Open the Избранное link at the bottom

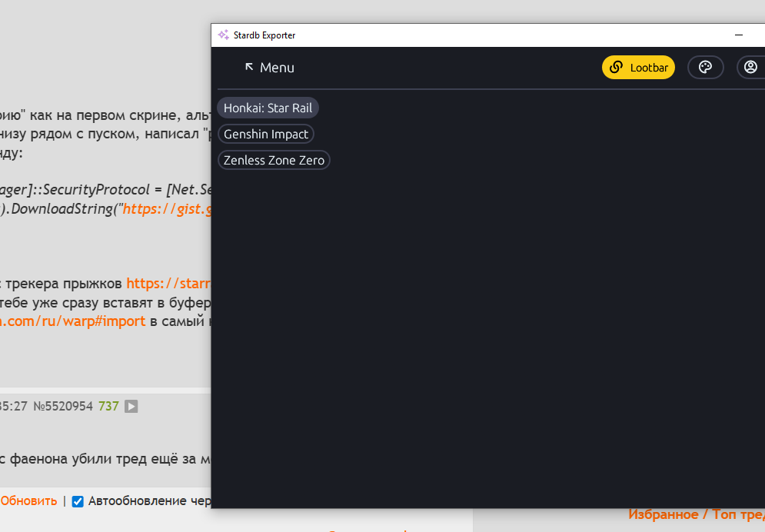coord(663,514)
